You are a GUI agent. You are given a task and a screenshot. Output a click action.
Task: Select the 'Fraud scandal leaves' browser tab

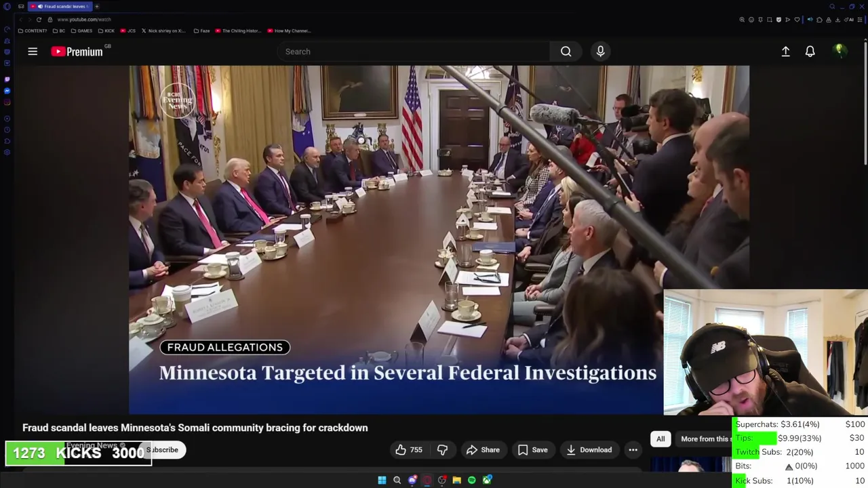tap(61, 6)
